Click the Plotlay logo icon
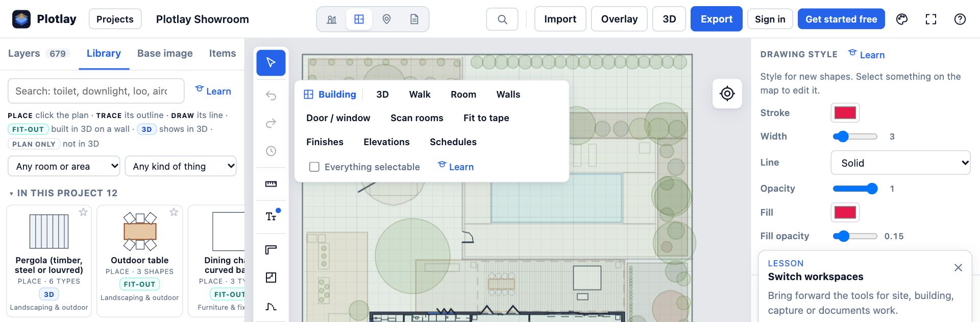 (x=21, y=19)
